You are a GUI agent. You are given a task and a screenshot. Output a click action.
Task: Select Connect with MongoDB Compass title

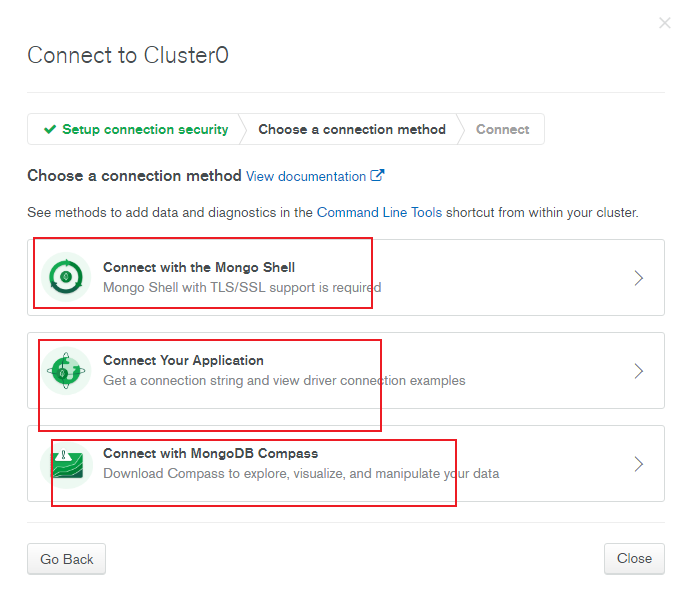point(210,453)
